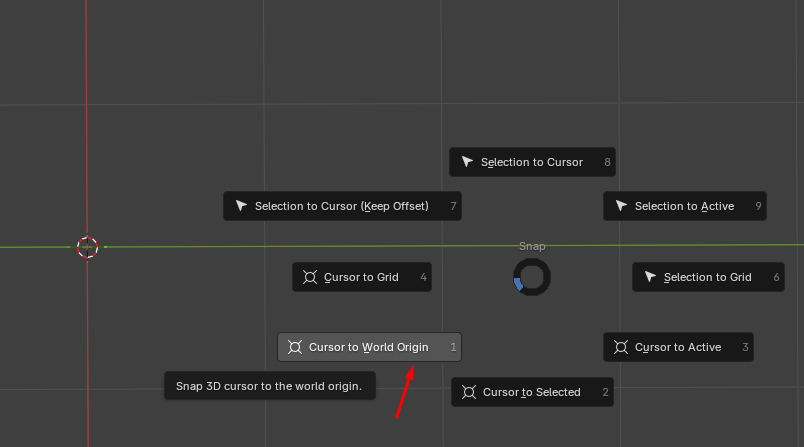
Task: Select the Cursor to Grid option
Action: (361, 277)
